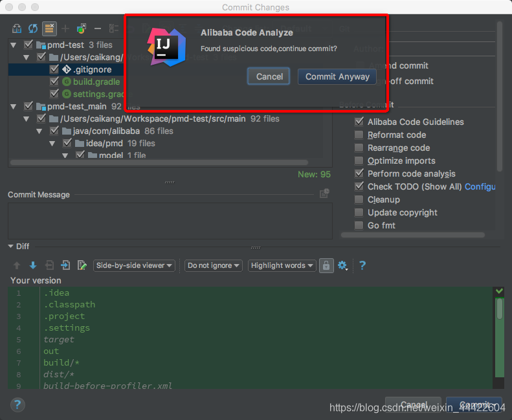The image size is (512, 420).
Task: Collapse the idea/pmd folder node
Action: (52, 144)
